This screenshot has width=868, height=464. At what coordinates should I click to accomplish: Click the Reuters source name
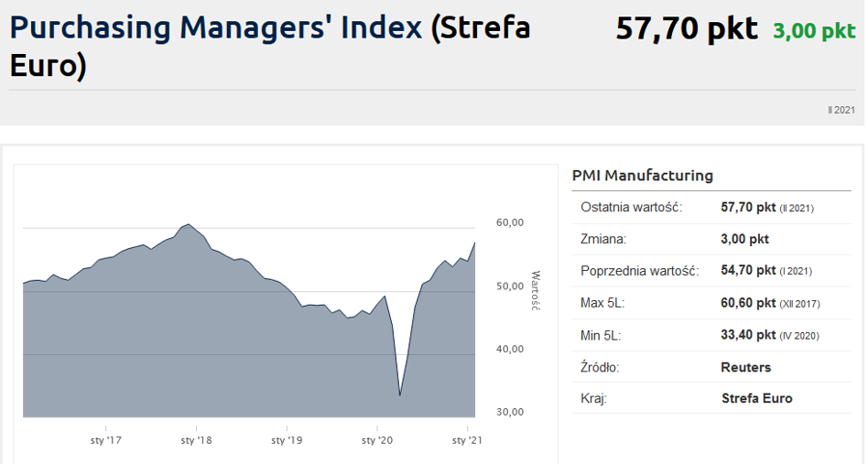[x=746, y=368]
